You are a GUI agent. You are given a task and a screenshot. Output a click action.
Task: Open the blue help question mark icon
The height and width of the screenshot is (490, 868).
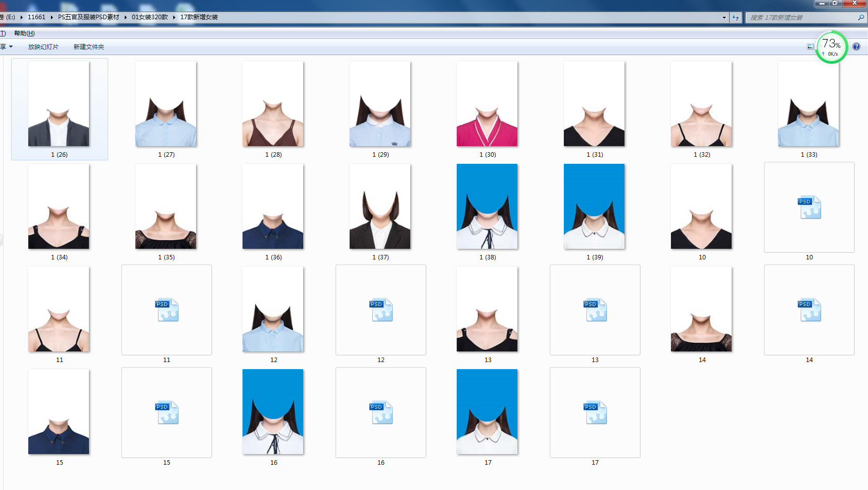856,47
